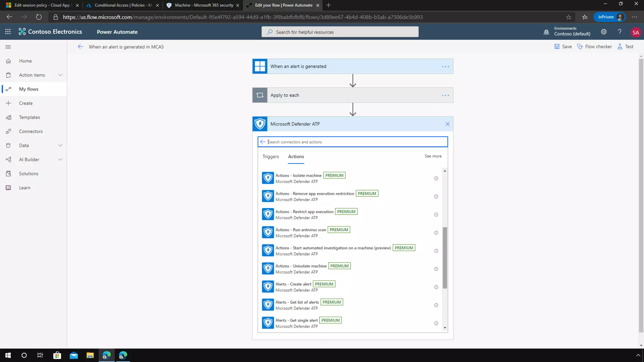Open Learn in the sidebar

pos(33,188)
